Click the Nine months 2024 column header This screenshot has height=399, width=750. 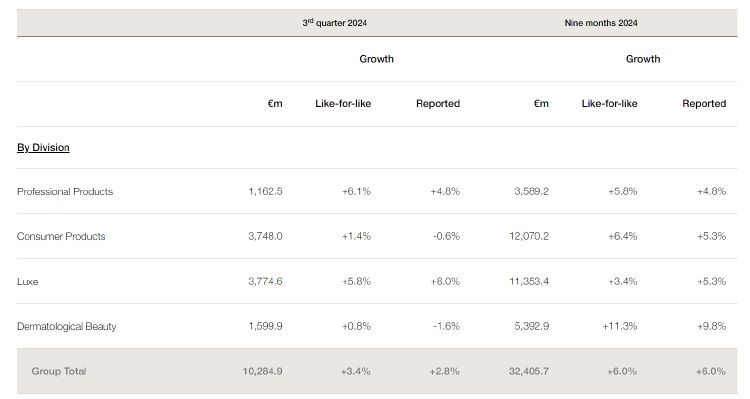click(x=601, y=22)
